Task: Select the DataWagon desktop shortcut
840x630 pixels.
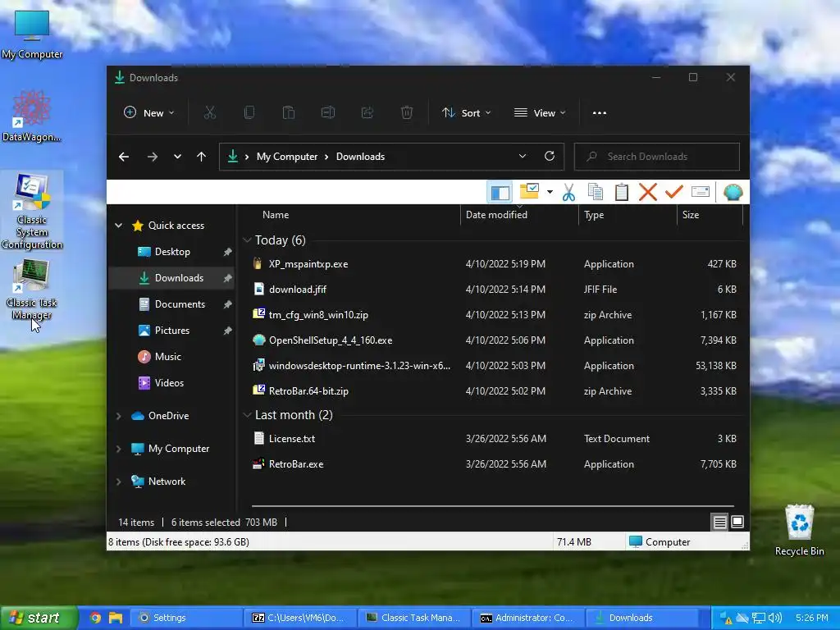Action: tap(32, 116)
